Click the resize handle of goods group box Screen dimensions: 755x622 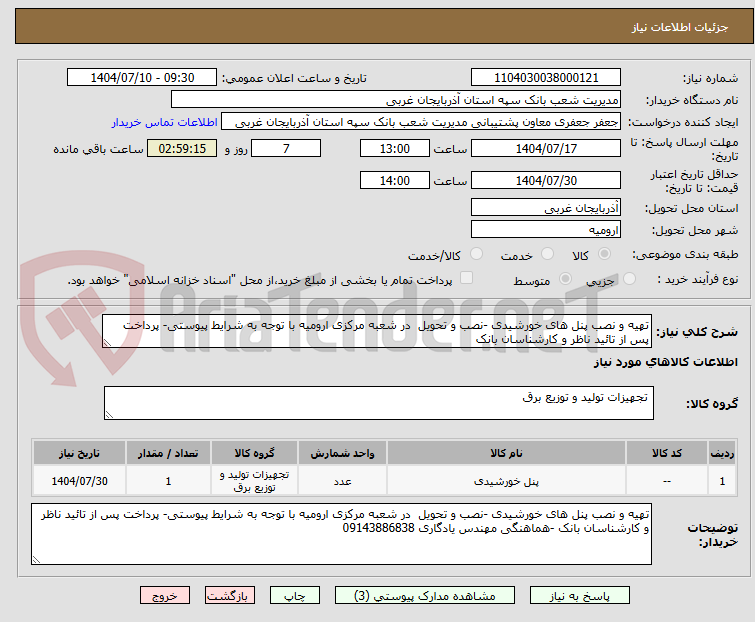click(x=109, y=415)
